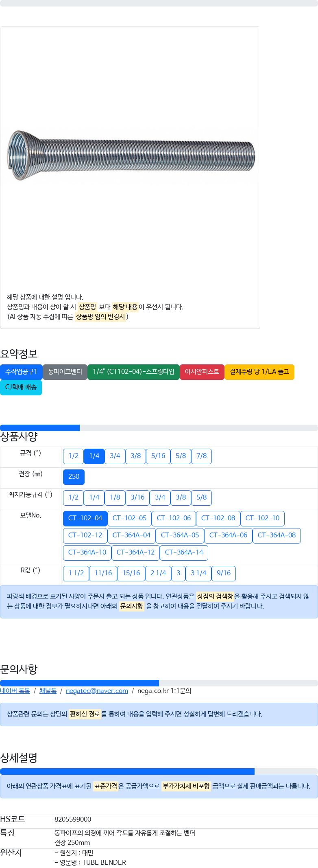This screenshot has width=318, height=868.
Task: Click the 상품사양 progress bar
Action: pyautogui.click(x=159, y=428)
